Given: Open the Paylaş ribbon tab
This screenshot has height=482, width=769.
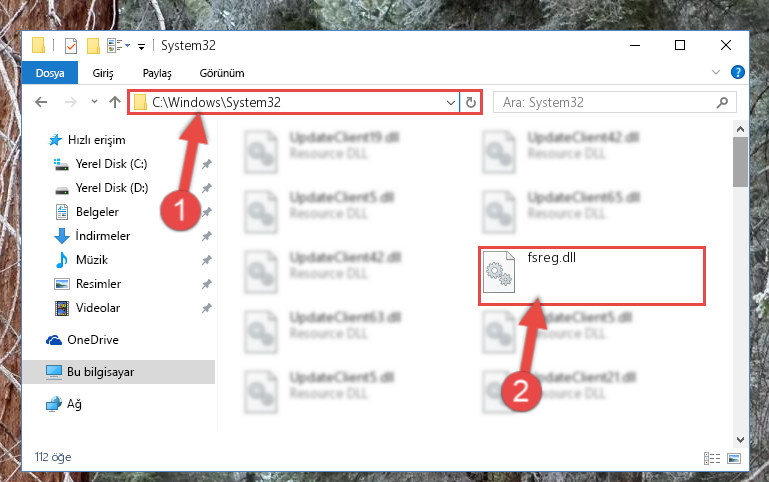Looking at the screenshot, I should click(x=157, y=73).
